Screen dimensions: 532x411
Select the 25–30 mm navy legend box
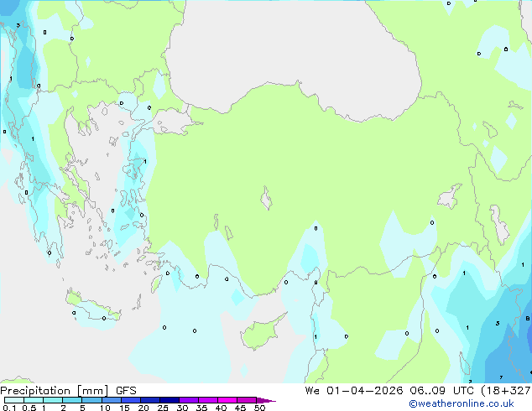(169, 400)
